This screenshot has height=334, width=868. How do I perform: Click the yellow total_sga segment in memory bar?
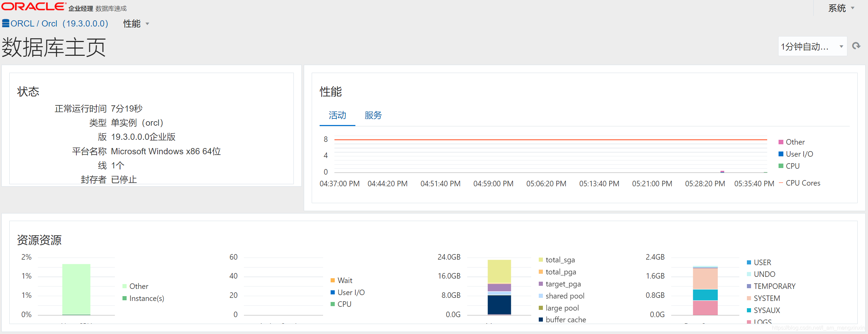499,271
